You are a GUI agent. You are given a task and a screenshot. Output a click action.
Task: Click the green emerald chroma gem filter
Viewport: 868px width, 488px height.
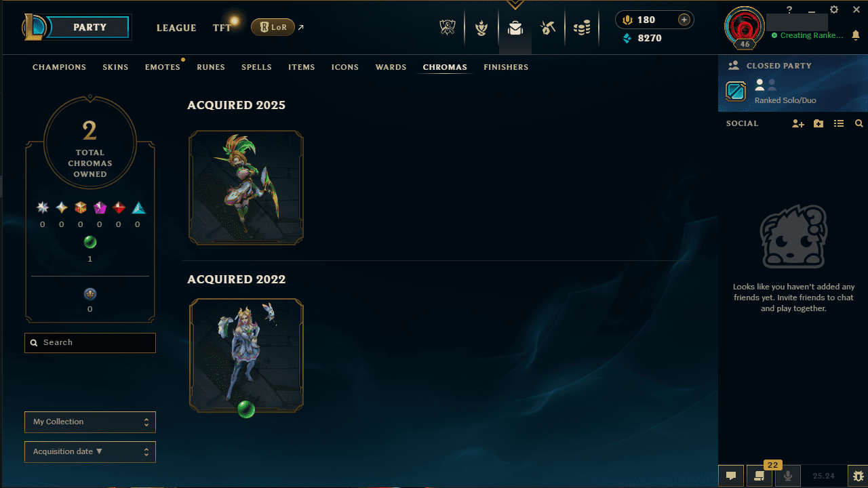pos(90,242)
